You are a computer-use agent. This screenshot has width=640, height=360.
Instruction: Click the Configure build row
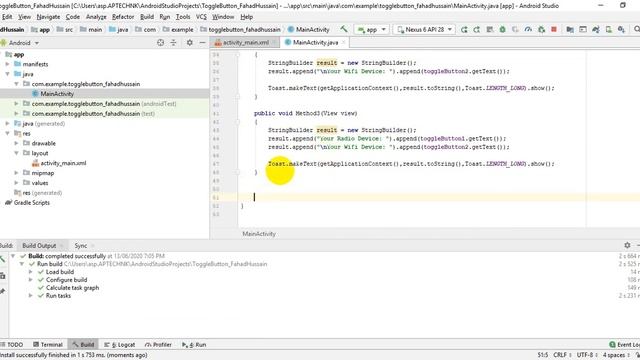coord(67,280)
